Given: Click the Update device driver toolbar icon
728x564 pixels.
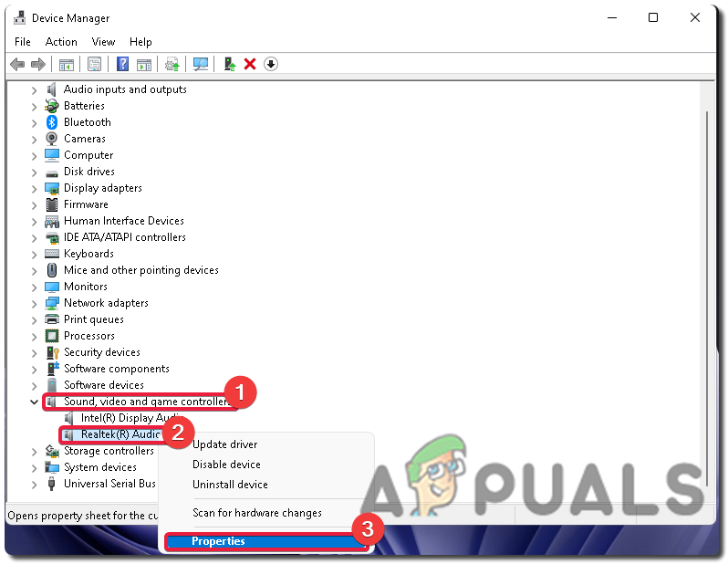Looking at the screenshot, I should pos(172,64).
